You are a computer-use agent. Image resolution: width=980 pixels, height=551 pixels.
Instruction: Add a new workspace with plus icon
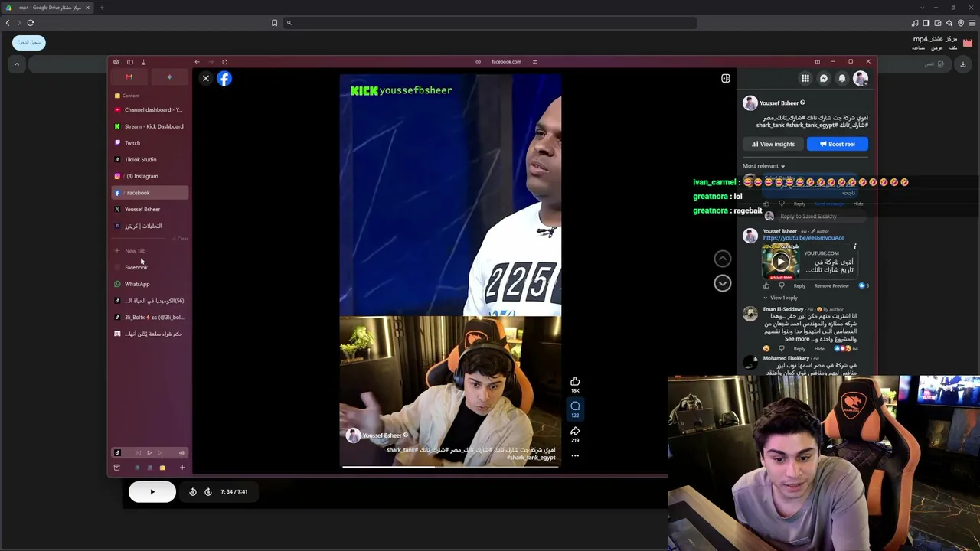[x=182, y=468]
